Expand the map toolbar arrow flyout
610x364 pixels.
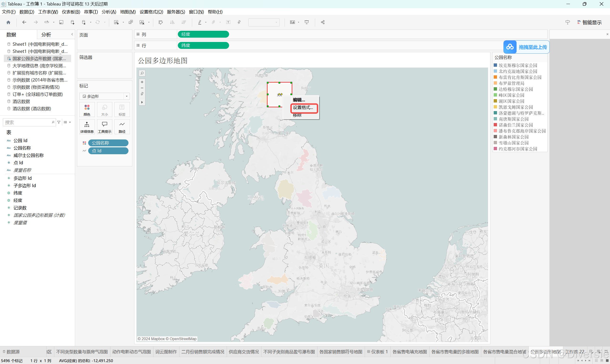pos(142,102)
